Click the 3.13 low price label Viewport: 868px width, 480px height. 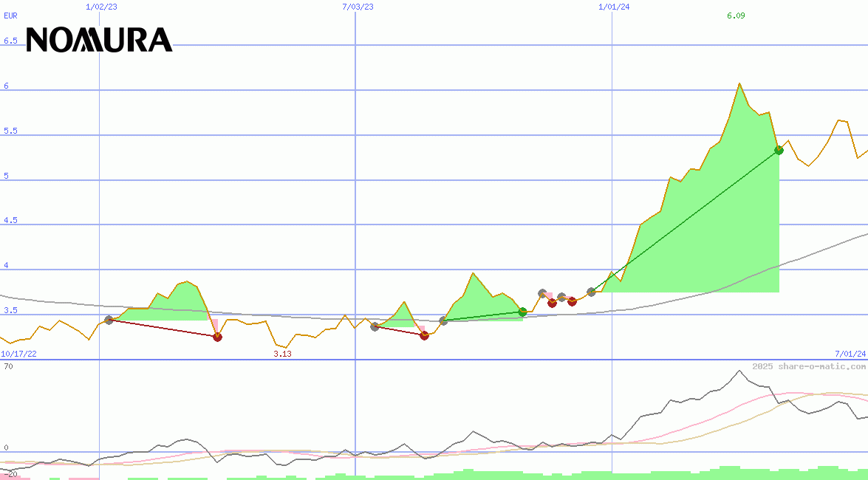(282, 354)
